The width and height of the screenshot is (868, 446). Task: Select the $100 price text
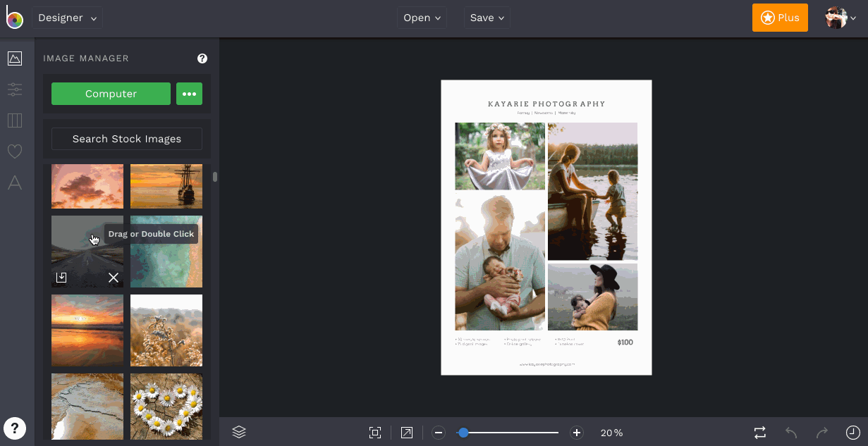(x=625, y=342)
